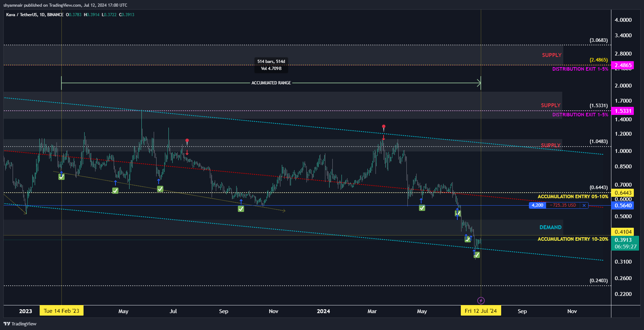Click the 2023 label on the time axis
The height and width of the screenshot is (330, 644).
[x=26, y=311]
